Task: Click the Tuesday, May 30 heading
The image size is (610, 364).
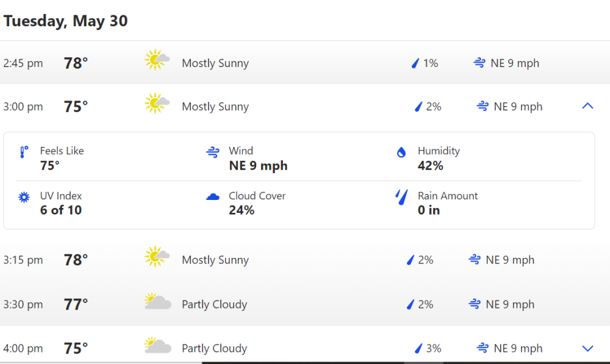Action: (x=66, y=21)
